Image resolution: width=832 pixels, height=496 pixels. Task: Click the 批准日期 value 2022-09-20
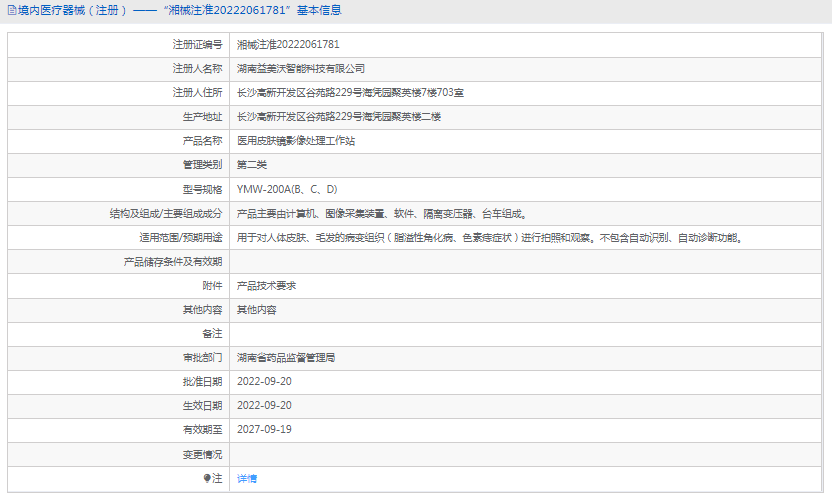[264, 382]
